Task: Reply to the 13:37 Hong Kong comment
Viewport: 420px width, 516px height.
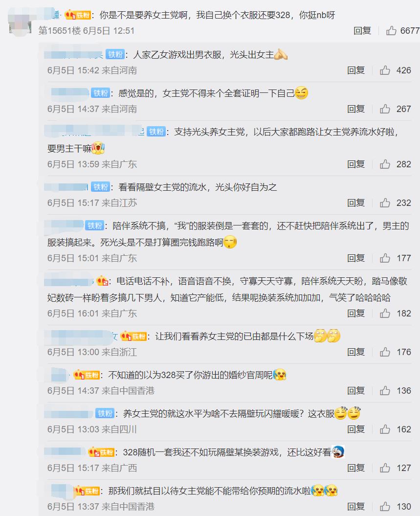Action: 356,506
